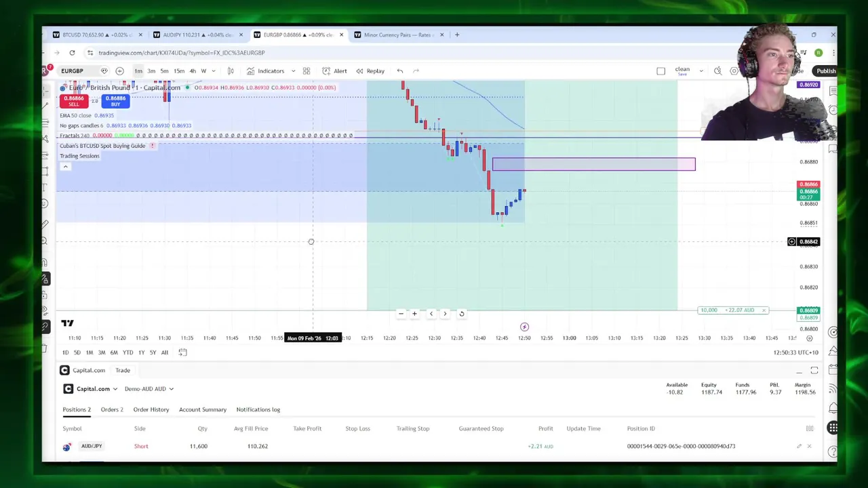The image size is (868, 488).
Task: Zoom out chart with minus button
Action: (401, 314)
